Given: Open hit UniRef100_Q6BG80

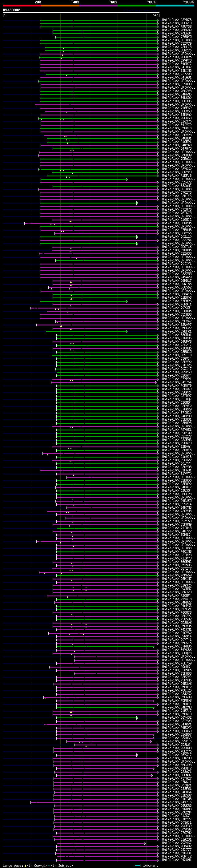Looking at the screenshot, I should point(177,30).
